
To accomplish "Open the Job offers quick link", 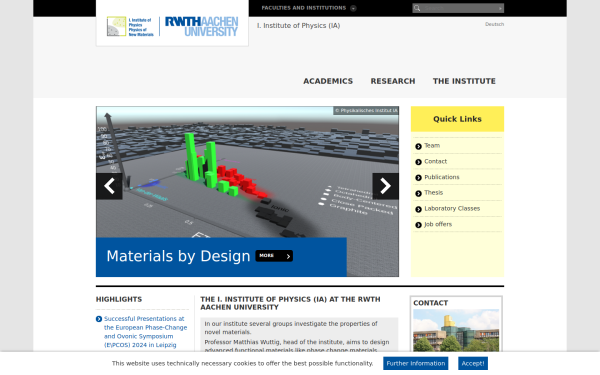I will pyautogui.click(x=438, y=224).
